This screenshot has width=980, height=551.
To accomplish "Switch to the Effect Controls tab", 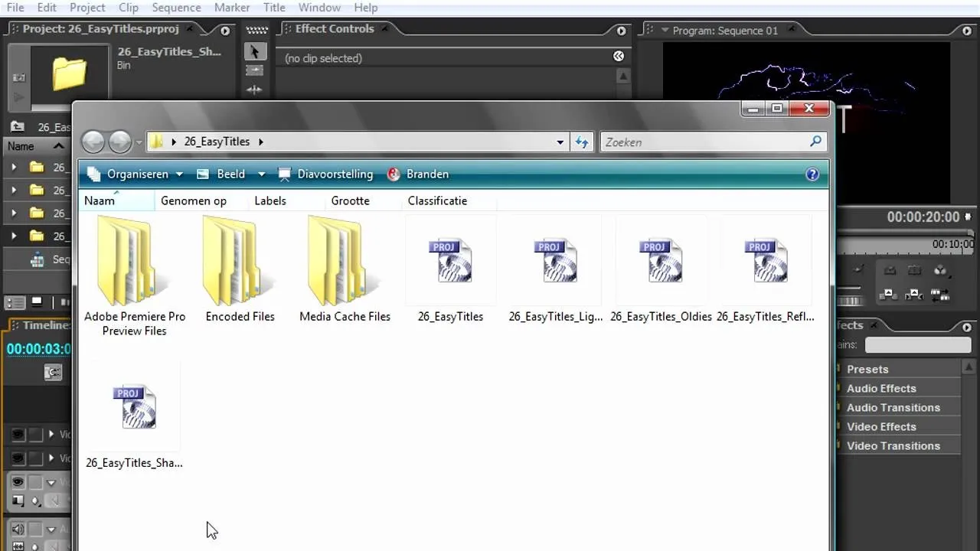I will pos(335,28).
